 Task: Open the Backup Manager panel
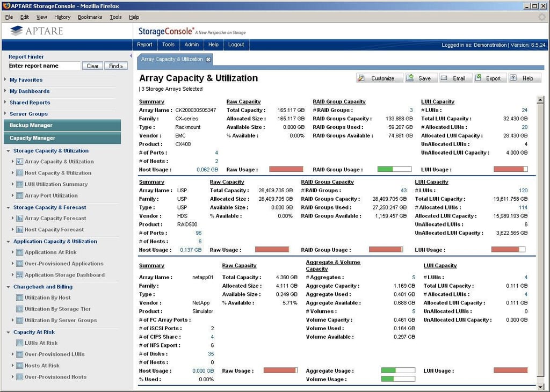[62, 126]
